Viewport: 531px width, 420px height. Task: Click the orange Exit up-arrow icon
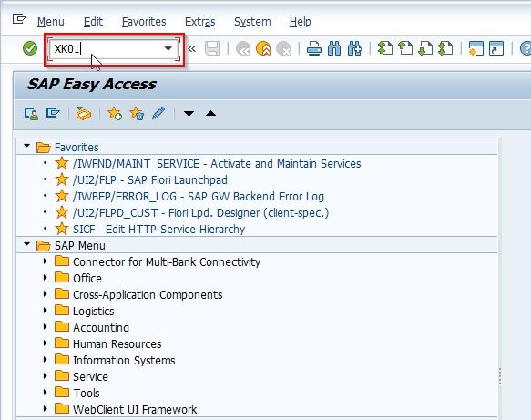[263, 49]
